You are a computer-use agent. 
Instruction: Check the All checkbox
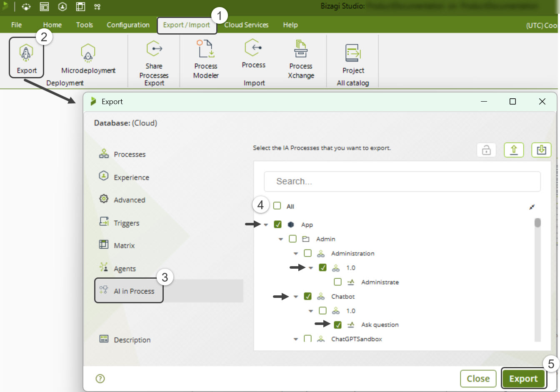[277, 206]
